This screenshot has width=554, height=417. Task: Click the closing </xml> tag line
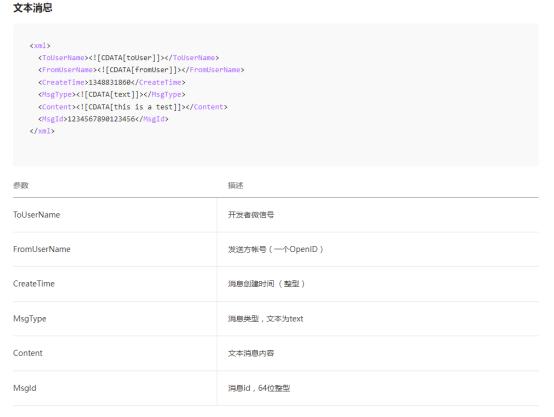(x=42, y=131)
